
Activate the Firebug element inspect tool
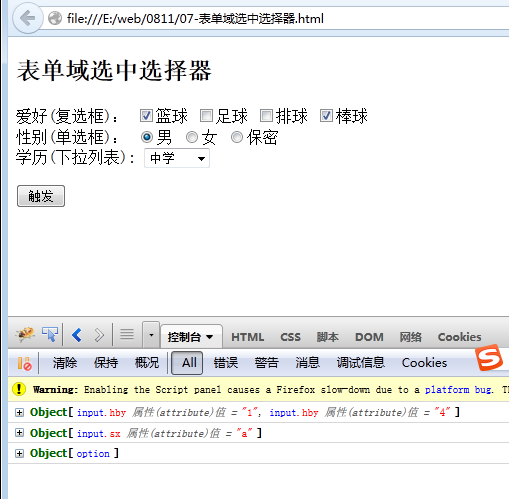pyautogui.click(x=50, y=334)
